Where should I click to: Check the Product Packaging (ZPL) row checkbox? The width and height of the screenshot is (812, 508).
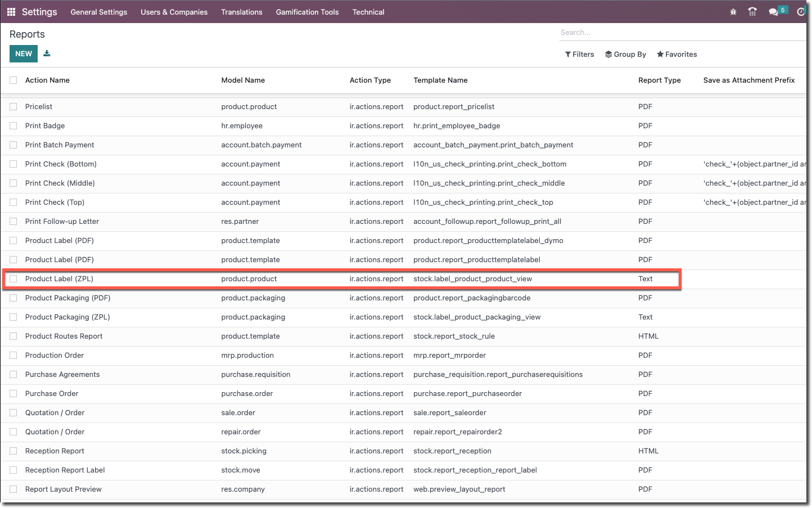click(13, 317)
